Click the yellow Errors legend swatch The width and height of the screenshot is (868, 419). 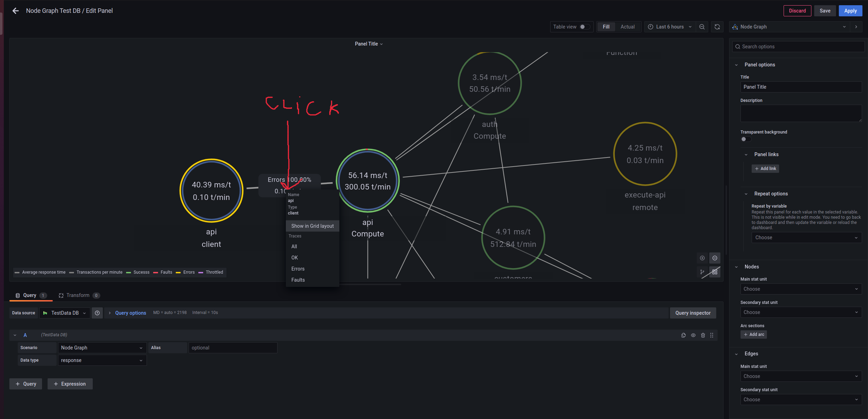click(178, 272)
